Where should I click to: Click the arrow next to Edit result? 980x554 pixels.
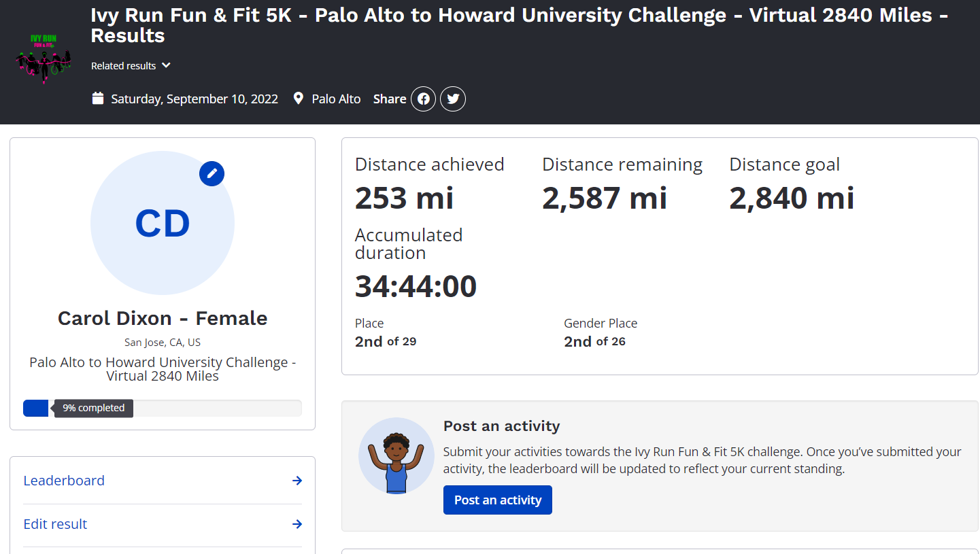click(297, 524)
